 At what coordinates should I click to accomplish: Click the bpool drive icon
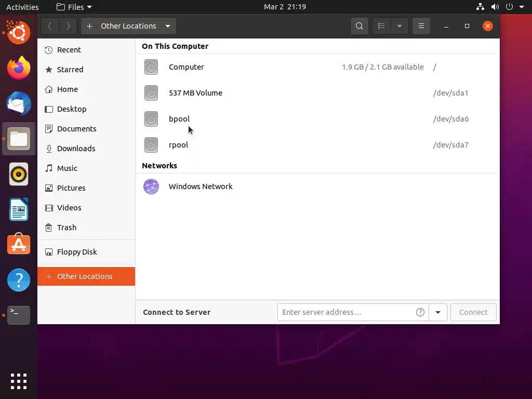(151, 119)
